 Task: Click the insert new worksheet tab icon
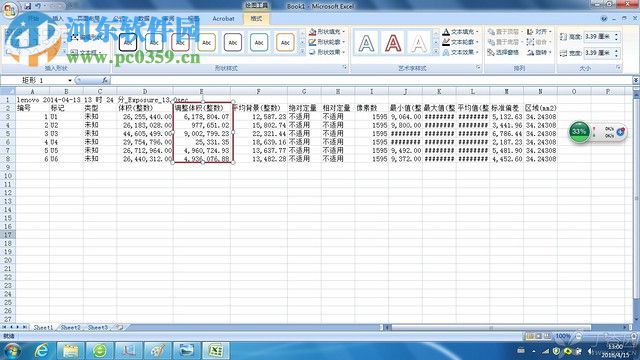[x=119, y=327]
